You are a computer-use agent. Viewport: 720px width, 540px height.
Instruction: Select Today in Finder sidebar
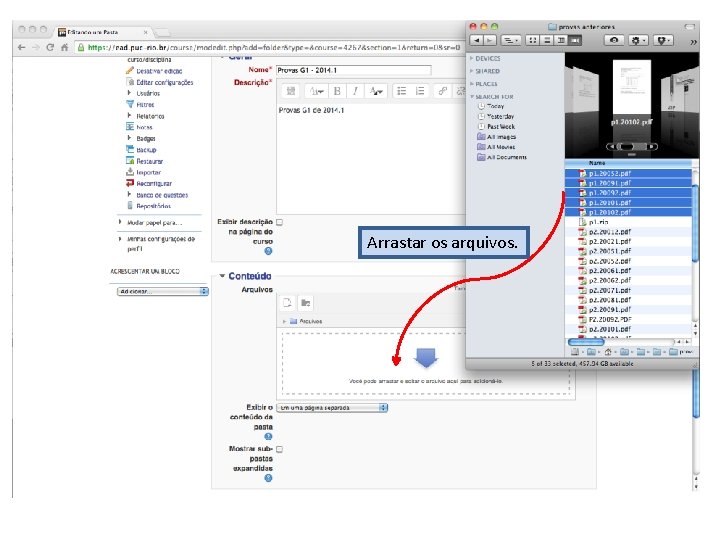(495, 106)
